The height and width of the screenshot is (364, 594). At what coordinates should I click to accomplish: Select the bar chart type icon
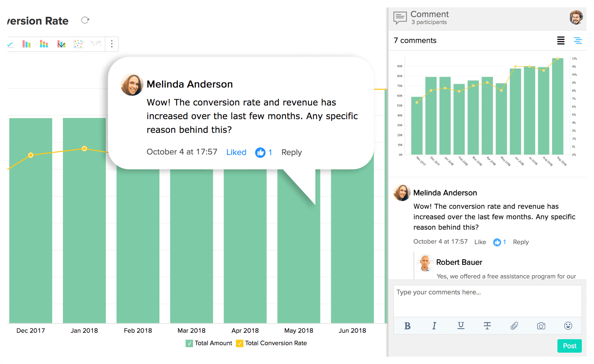pos(26,44)
